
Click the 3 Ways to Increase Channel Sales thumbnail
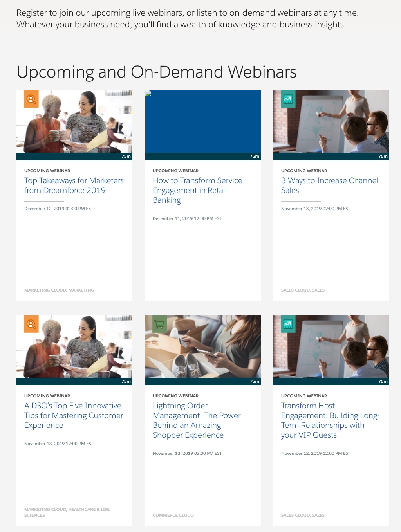(x=331, y=121)
